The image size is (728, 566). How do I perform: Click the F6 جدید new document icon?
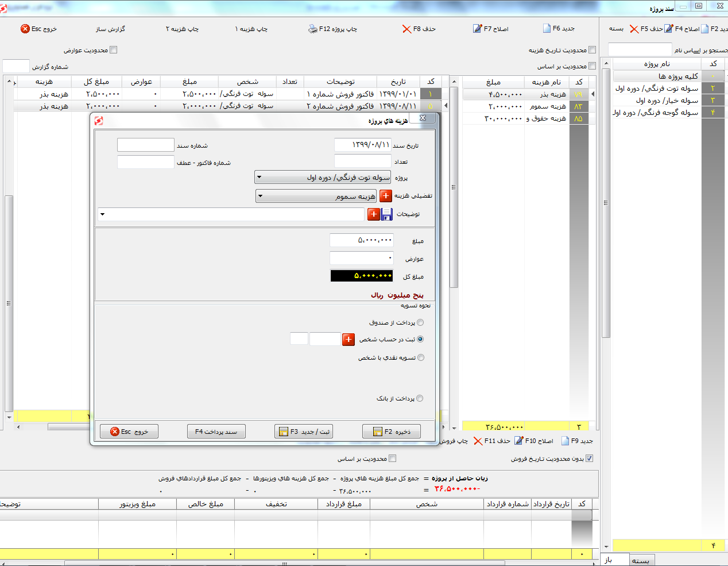click(547, 28)
